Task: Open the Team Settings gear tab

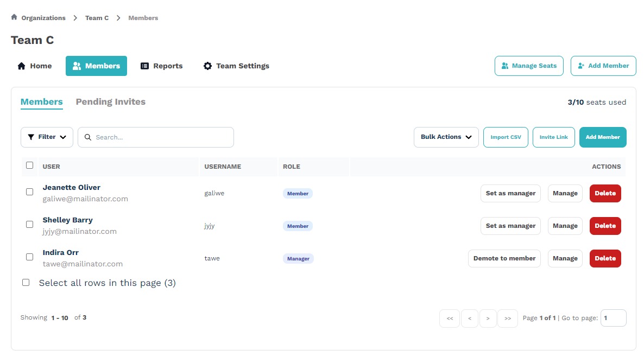Action: pyautogui.click(x=236, y=66)
